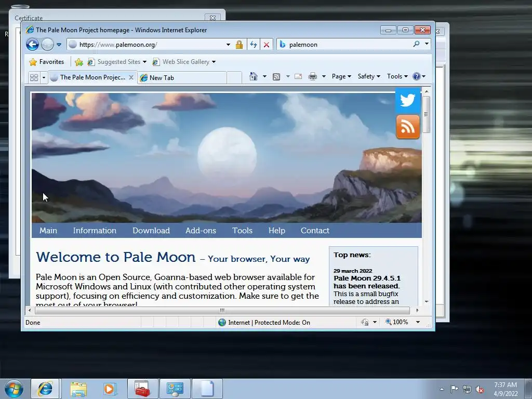The width and height of the screenshot is (532, 399).
Task: Open Windows Media Player taskbar icon
Action: tap(110, 389)
